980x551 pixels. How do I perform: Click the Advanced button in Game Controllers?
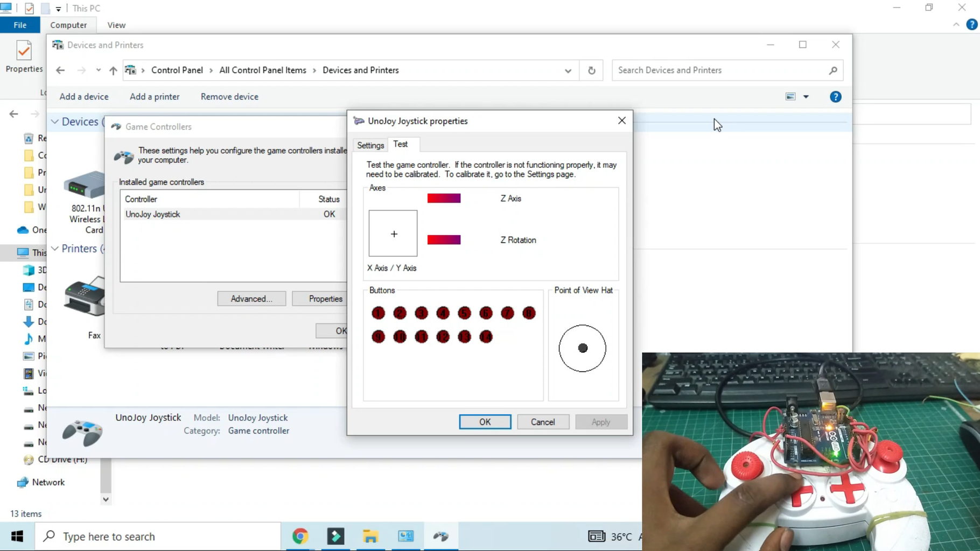point(251,299)
